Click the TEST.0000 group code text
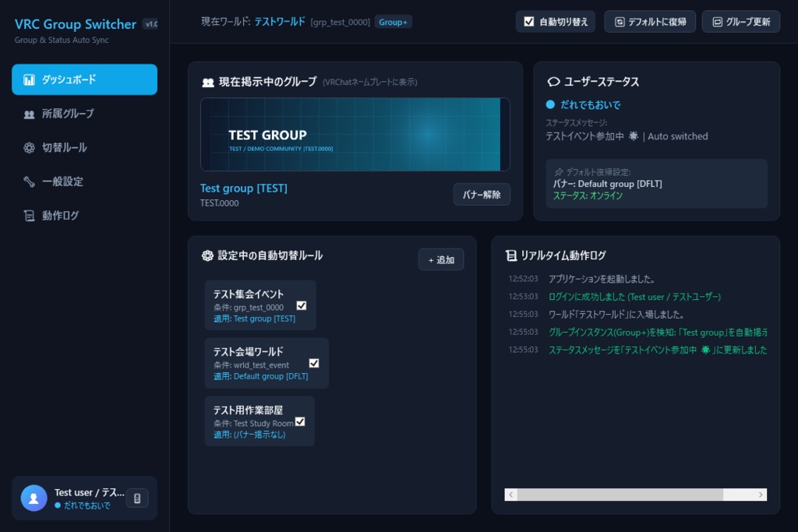This screenshot has height=532, width=798. (x=219, y=203)
